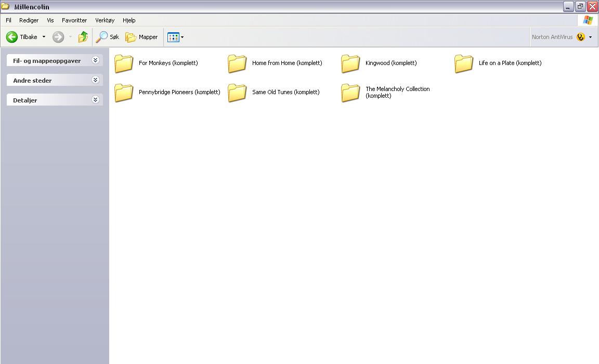Click the Life on a Plate (komplett) name
The width and height of the screenshot is (599, 364).
511,63
